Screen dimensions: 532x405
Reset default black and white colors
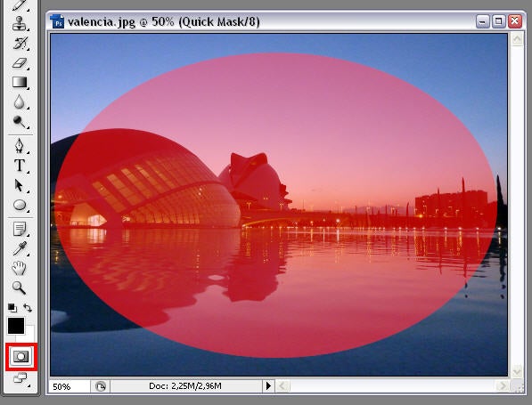point(12,307)
